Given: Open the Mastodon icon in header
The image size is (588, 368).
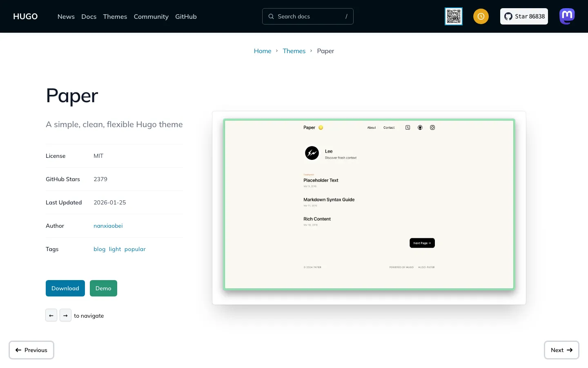Looking at the screenshot, I should click(567, 16).
